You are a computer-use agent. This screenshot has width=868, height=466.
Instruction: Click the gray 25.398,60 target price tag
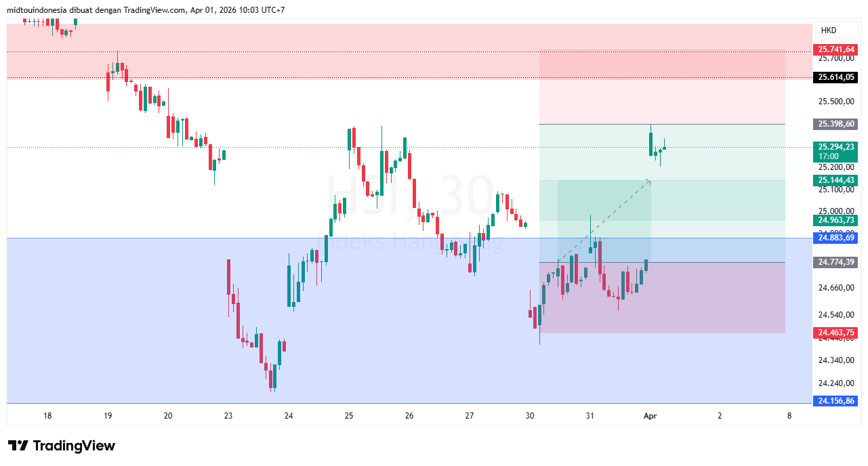(836, 123)
